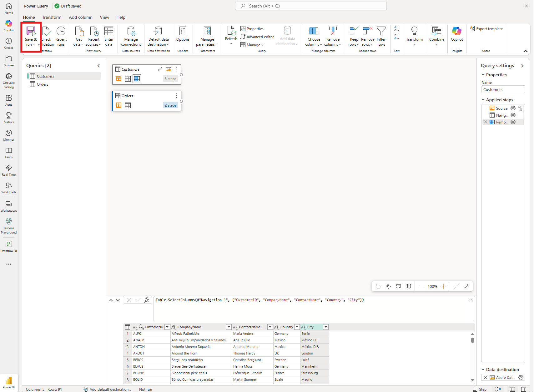Open the Enter data tool
The height and width of the screenshot is (392, 534).
point(109,37)
